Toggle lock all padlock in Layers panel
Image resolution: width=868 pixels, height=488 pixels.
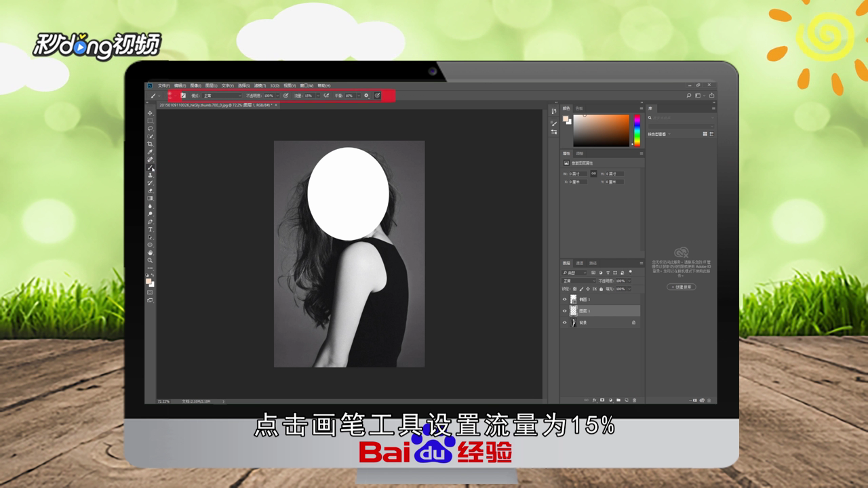pyautogui.click(x=601, y=289)
